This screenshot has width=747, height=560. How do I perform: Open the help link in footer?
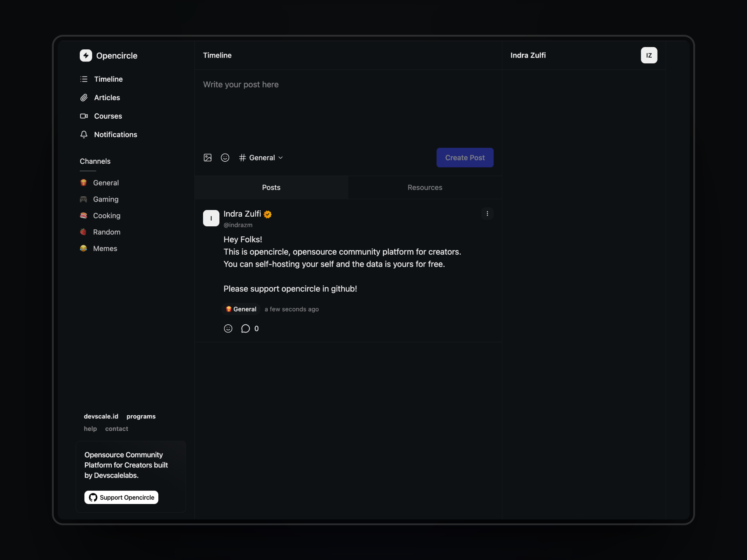pyautogui.click(x=90, y=429)
